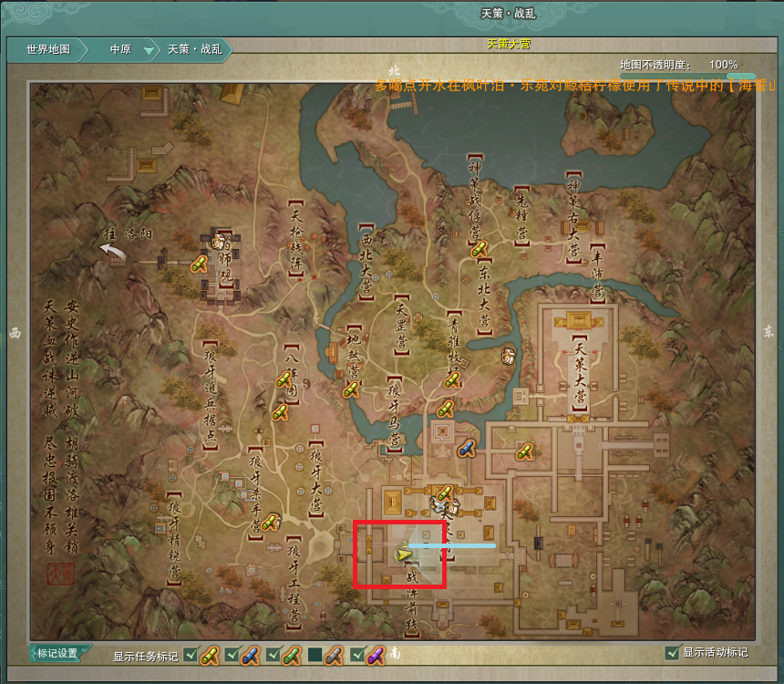Viewport: 784px width, 684px height.
Task: Click the 显示任务标记 label
Action: 146,656
